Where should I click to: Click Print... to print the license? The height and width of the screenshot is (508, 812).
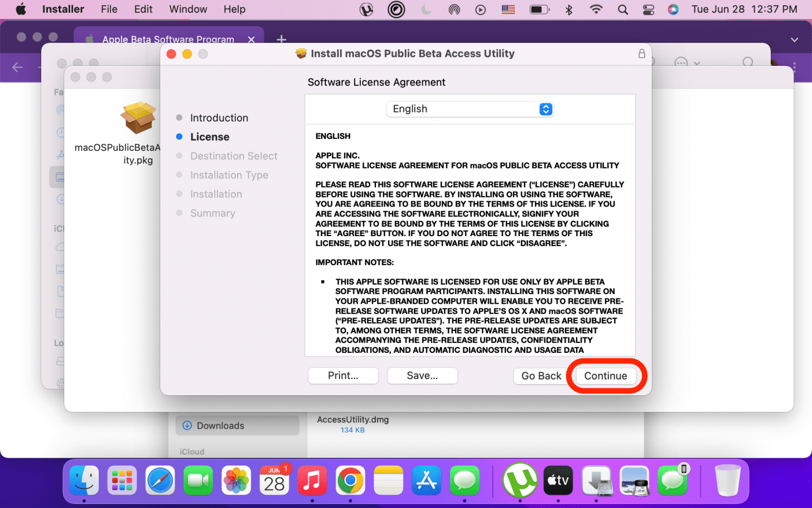[343, 376]
